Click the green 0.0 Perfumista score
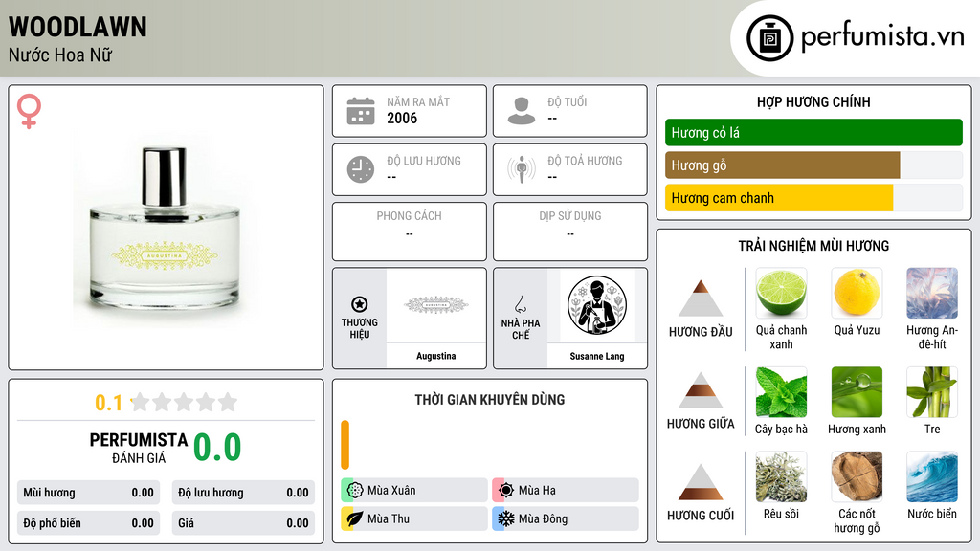The image size is (980, 551). pos(217,448)
